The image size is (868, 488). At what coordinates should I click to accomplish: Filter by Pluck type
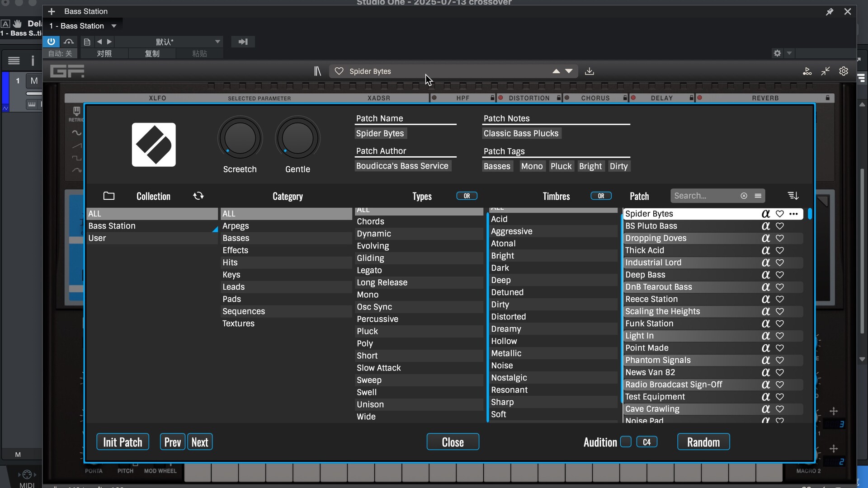click(419, 331)
